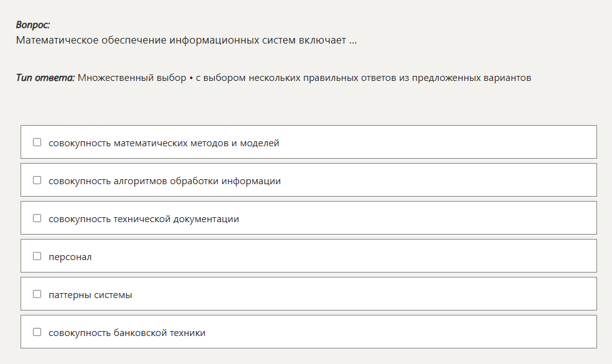612x364 pixels.
Task: Toggle the checkbox next to 'персонал'
Action: click(37, 256)
